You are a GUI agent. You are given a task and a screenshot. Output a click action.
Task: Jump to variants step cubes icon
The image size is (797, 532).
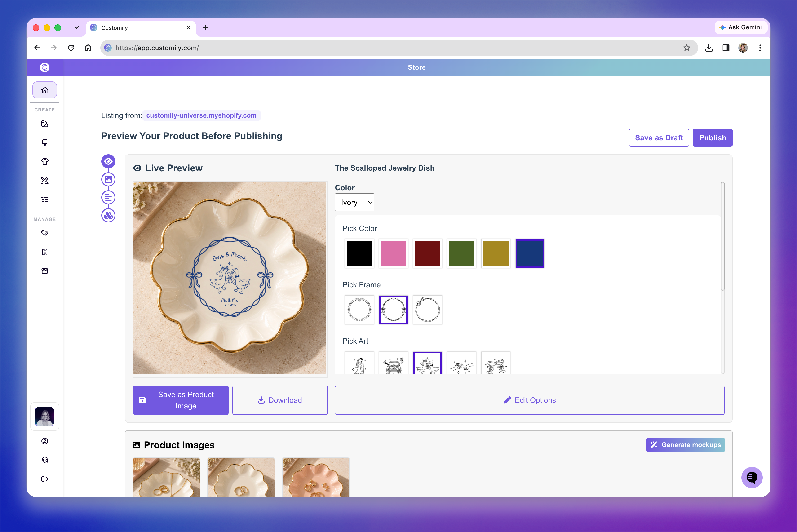[x=108, y=215]
